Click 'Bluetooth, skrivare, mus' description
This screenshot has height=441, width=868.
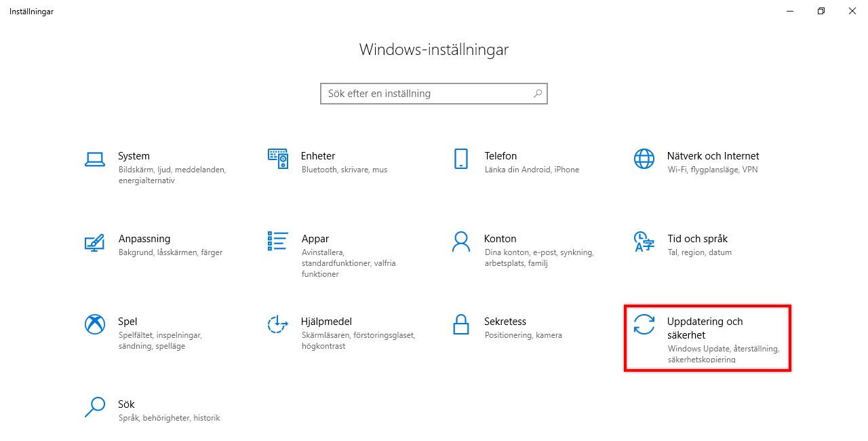[344, 170]
